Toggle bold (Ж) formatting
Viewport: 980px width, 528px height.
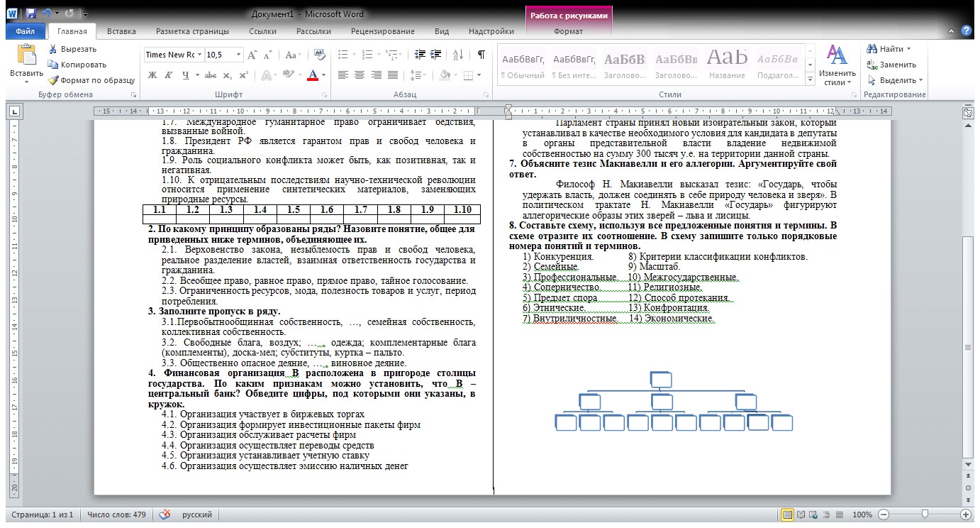coord(152,75)
